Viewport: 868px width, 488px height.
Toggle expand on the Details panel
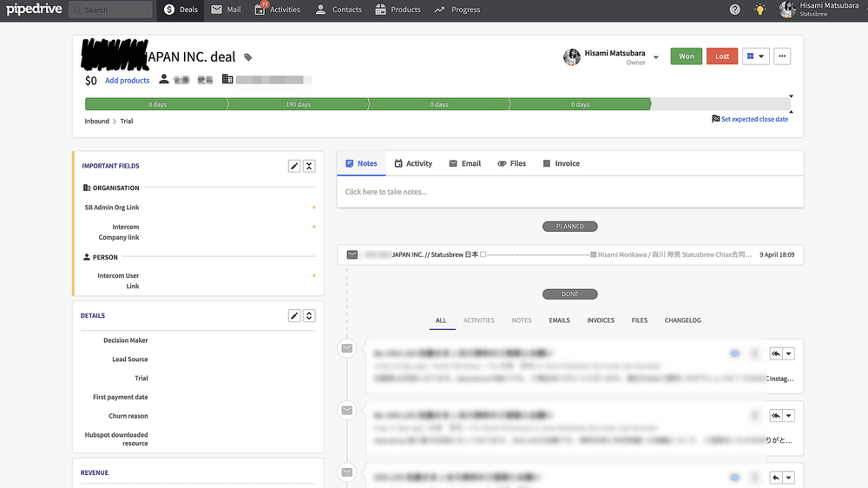point(309,316)
